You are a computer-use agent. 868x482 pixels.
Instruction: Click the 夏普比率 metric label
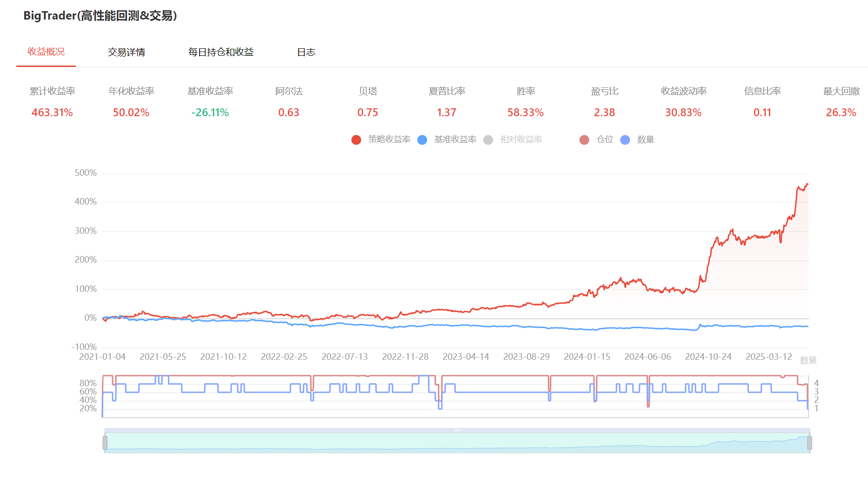tap(447, 91)
